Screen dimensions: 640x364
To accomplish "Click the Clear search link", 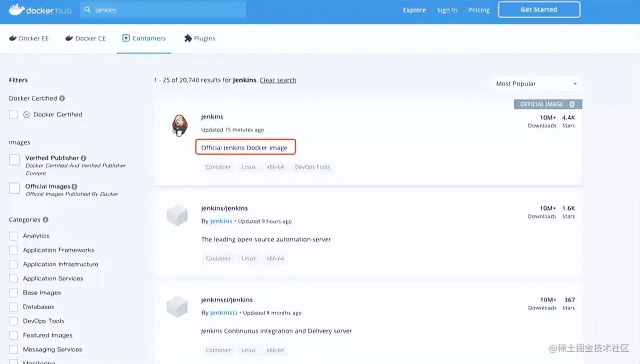I will point(278,80).
